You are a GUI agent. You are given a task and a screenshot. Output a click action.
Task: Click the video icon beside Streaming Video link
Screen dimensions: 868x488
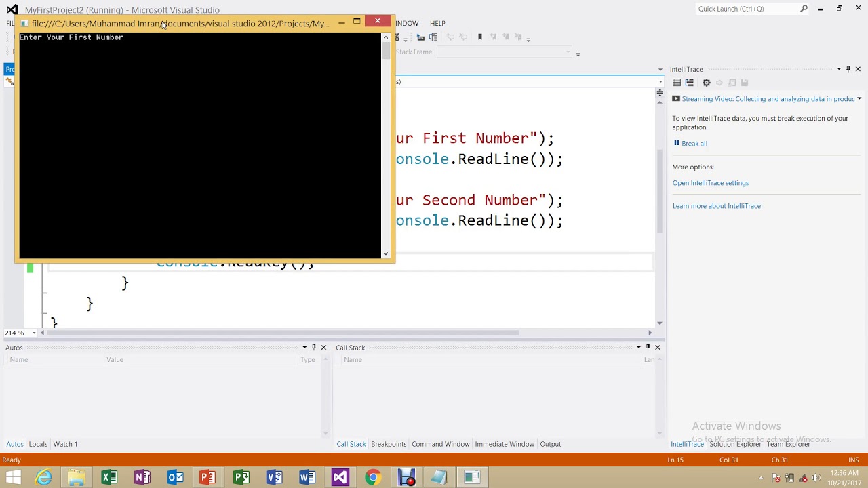coord(676,99)
